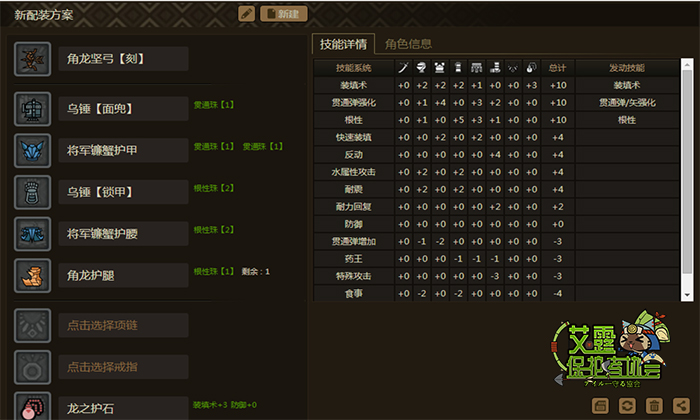This screenshot has height=420, width=700.
Task: Click the 新建 new button
Action: 283,14
